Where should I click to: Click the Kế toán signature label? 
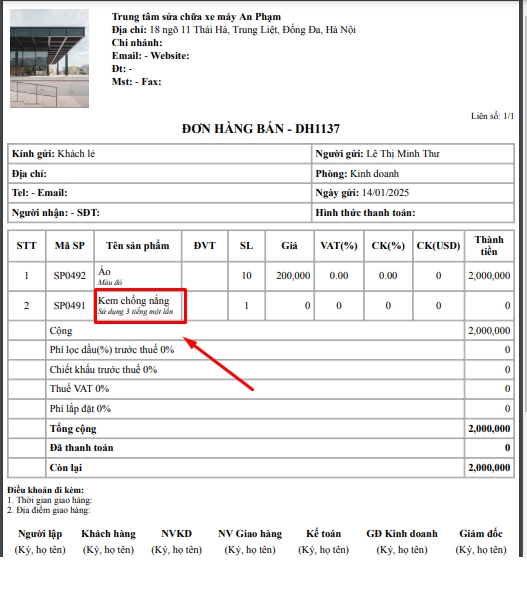323,533
